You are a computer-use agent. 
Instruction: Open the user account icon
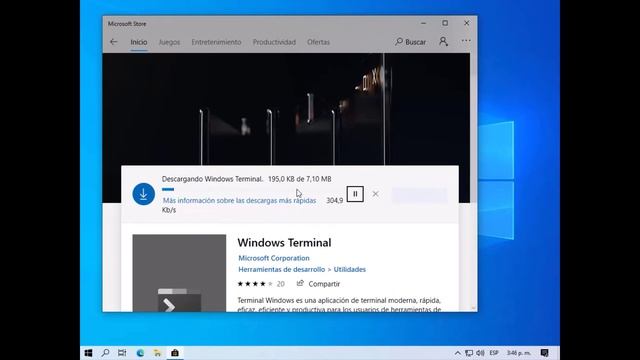443,41
